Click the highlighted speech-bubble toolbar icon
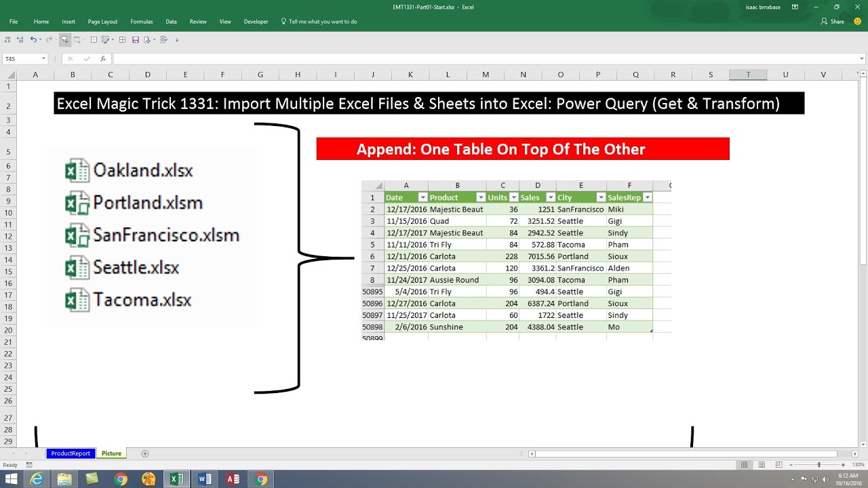 pyautogui.click(x=65, y=40)
